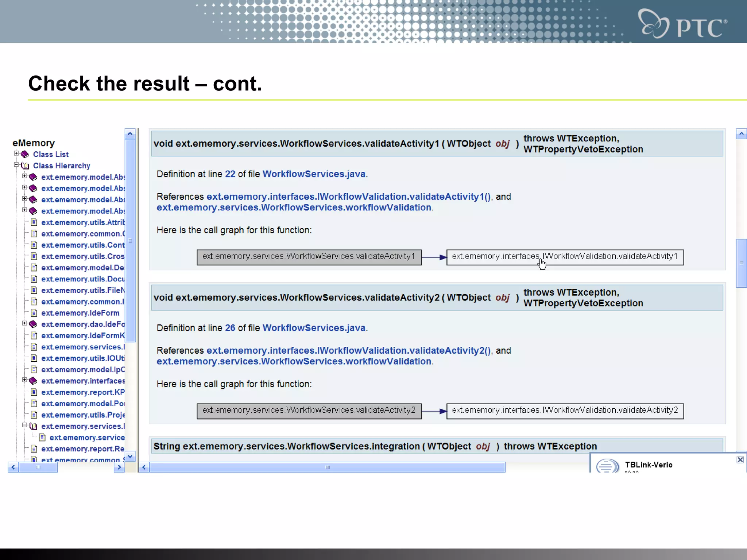747x560 pixels.
Task: Expand the ext.ememory.interfaces tree node
Action: coord(24,380)
